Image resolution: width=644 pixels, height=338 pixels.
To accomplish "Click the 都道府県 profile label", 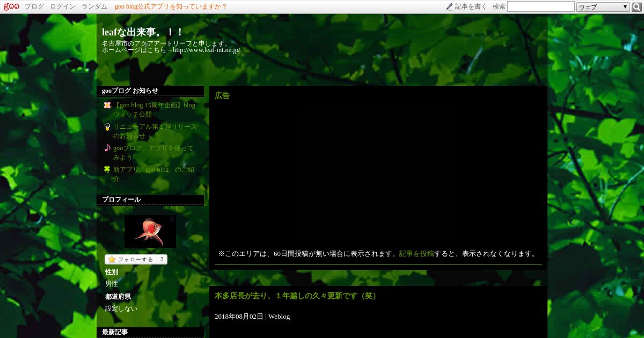I will pos(118,297).
